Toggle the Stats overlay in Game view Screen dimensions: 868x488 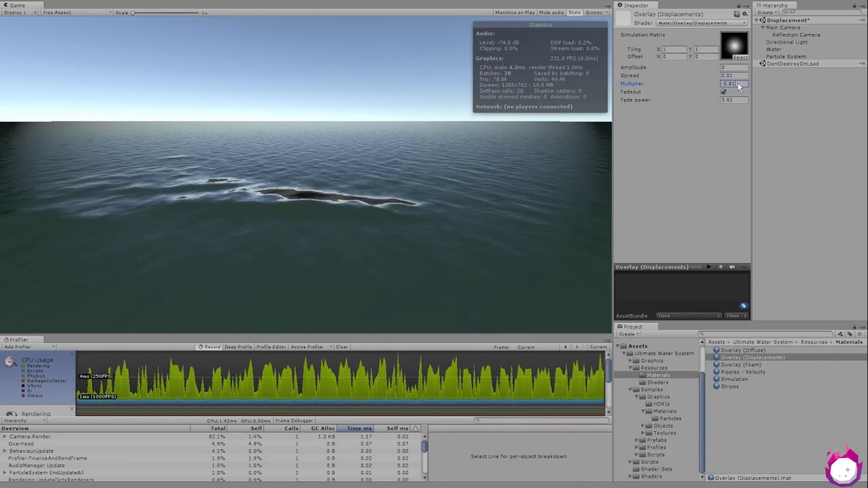pos(574,13)
